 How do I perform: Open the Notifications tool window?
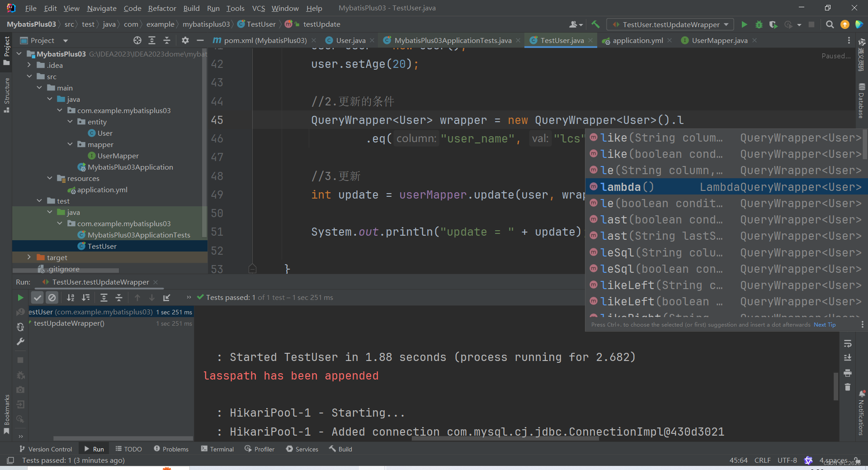[x=861, y=413]
